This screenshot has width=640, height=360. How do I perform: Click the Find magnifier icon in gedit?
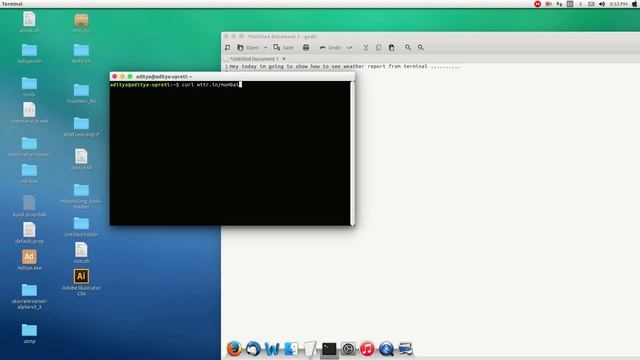[408, 48]
